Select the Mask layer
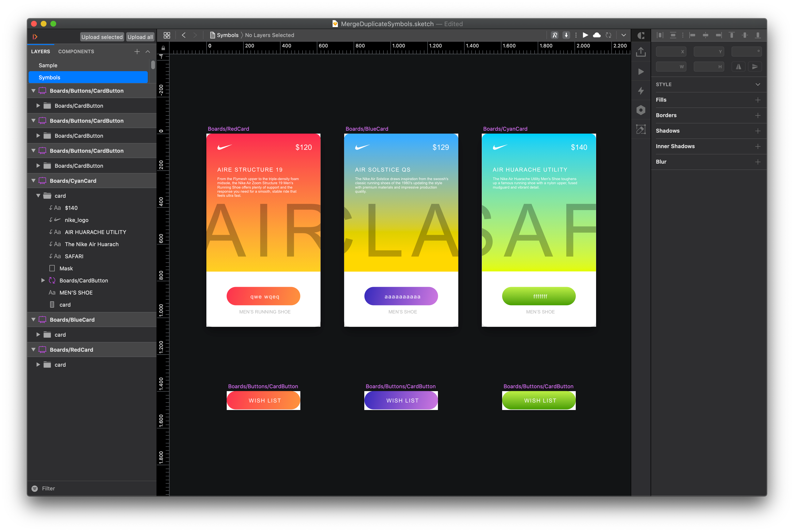This screenshot has width=794, height=532. [92, 268]
